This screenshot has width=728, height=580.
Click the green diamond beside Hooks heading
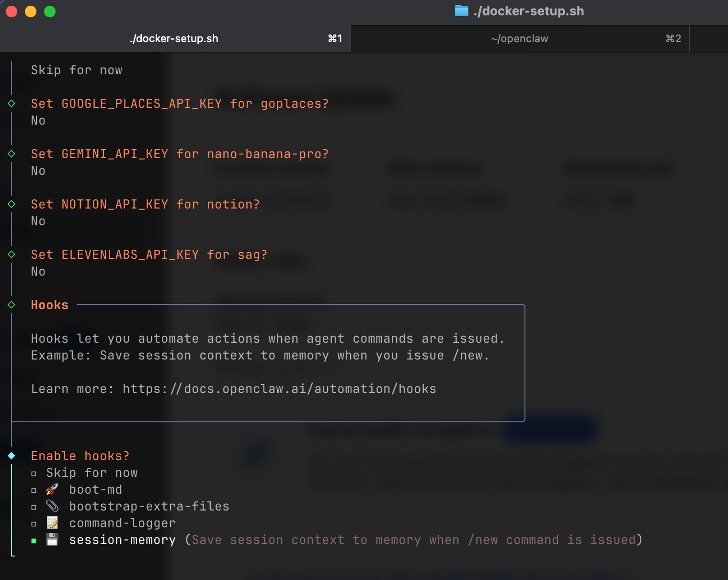(x=11, y=305)
